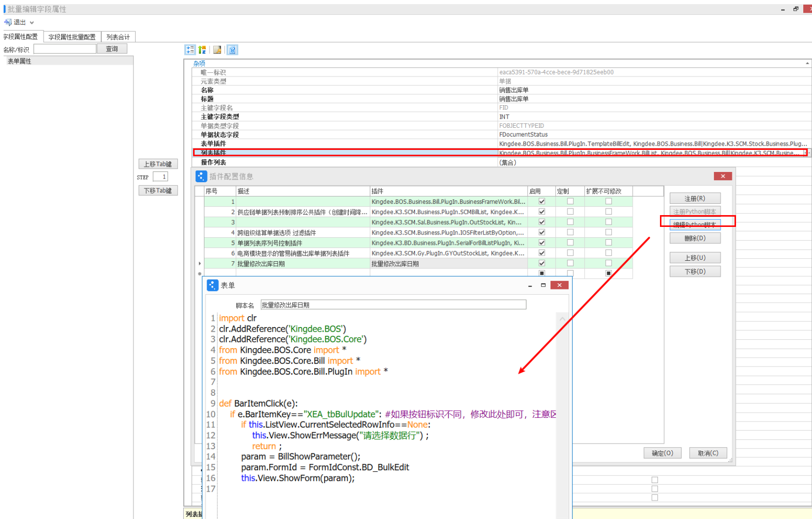Maximize the 表单 script editor window
Screen dimensions: 812x519
tap(543, 285)
